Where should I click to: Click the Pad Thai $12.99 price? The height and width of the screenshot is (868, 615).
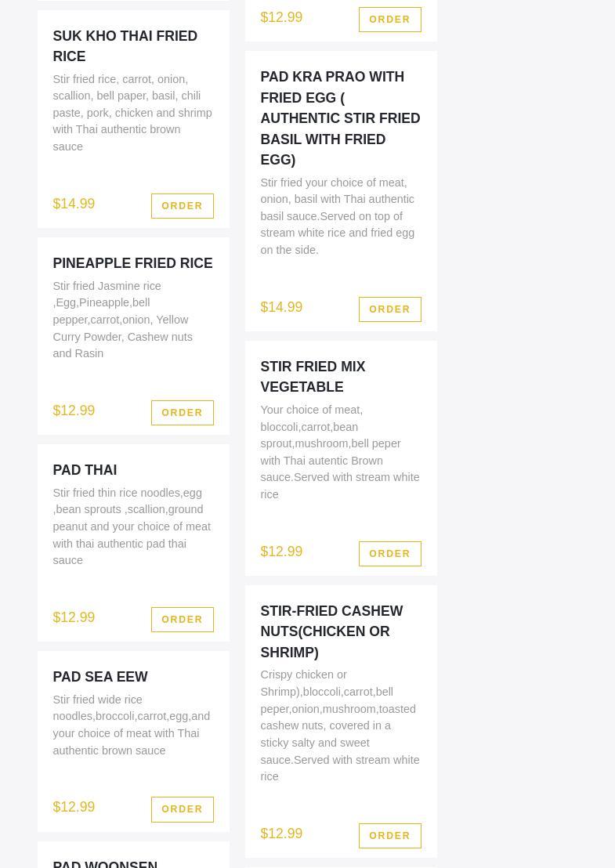(x=74, y=617)
